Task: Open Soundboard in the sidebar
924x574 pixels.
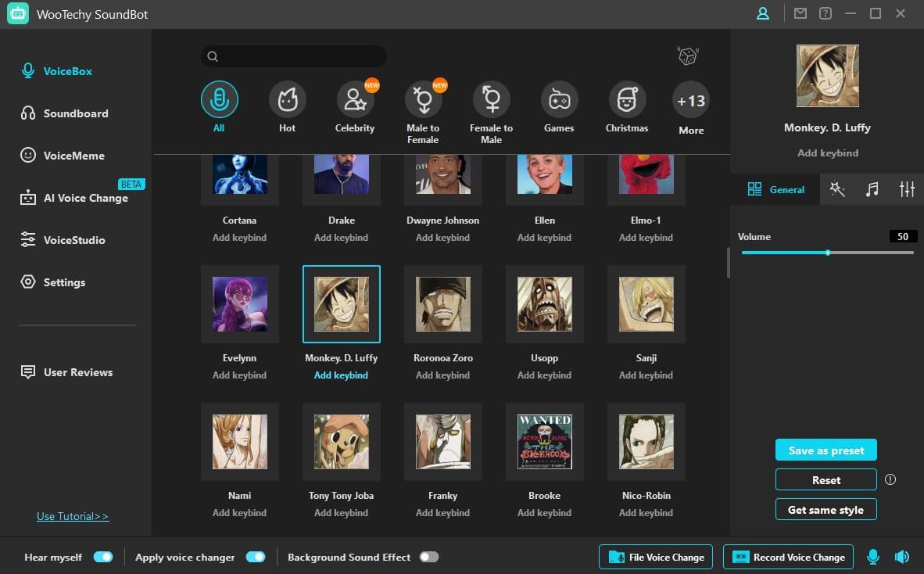Action: pos(75,113)
